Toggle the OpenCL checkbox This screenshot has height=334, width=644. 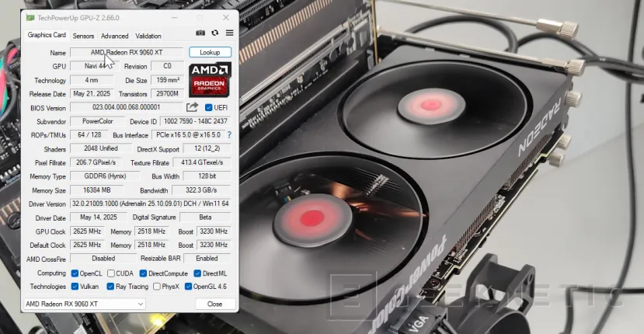(x=75, y=273)
